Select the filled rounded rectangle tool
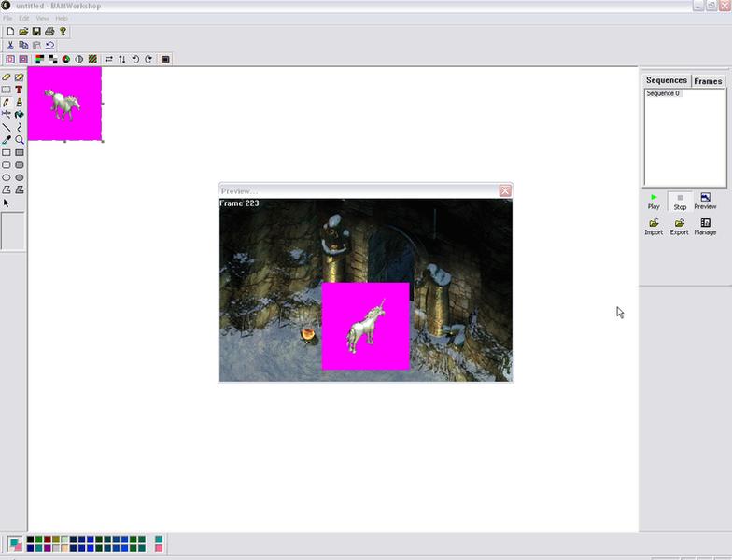This screenshot has width=732, height=560. click(19, 164)
